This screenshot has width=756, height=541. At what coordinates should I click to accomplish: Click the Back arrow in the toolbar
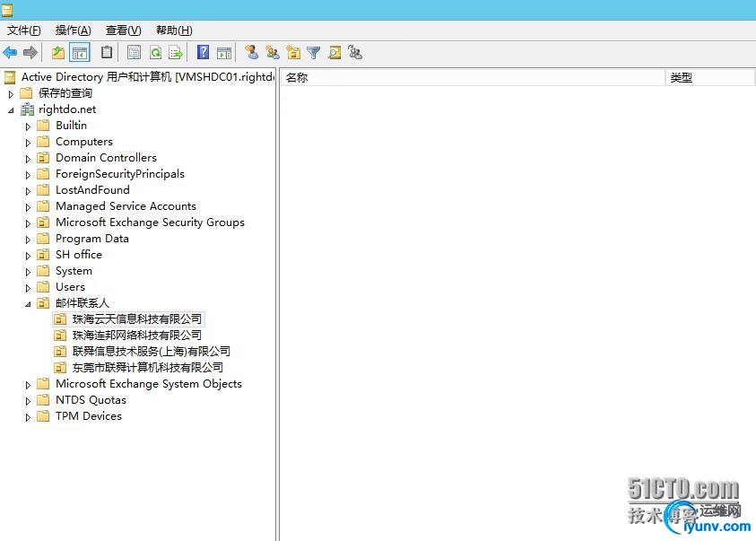pyautogui.click(x=10, y=52)
